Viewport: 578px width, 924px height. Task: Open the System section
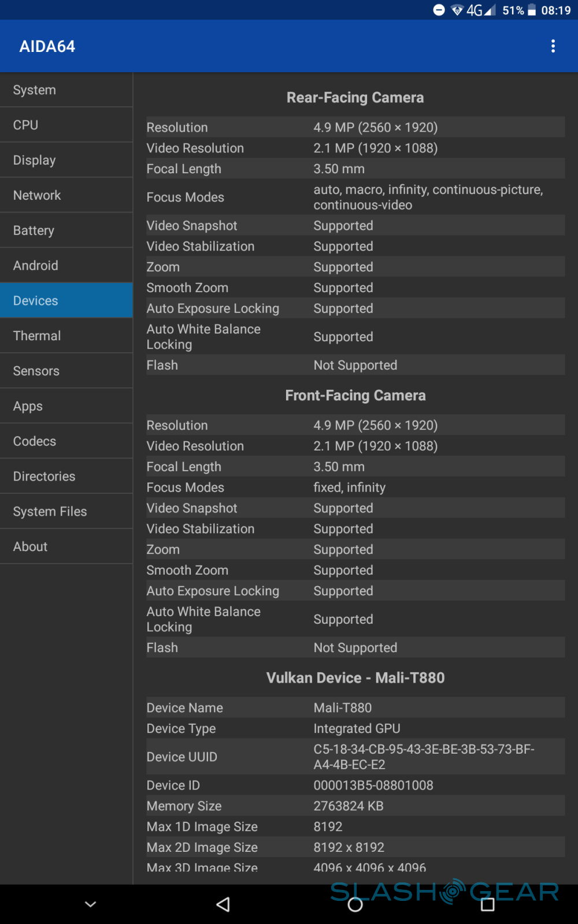pyautogui.click(x=66, y=90)
